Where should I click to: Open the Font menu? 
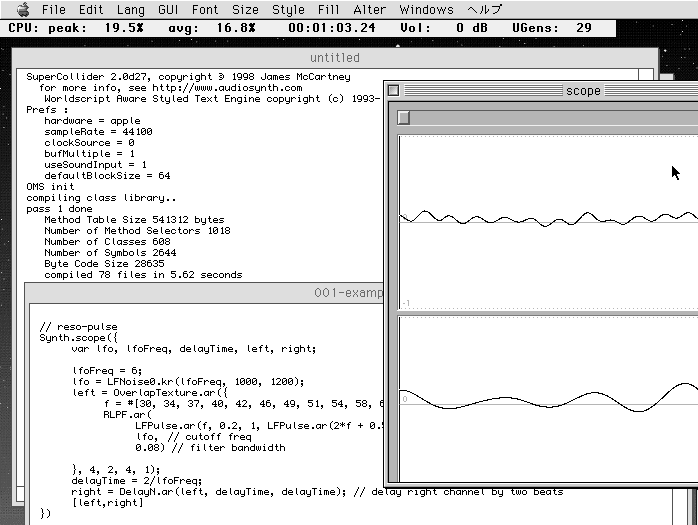(205, 9)
